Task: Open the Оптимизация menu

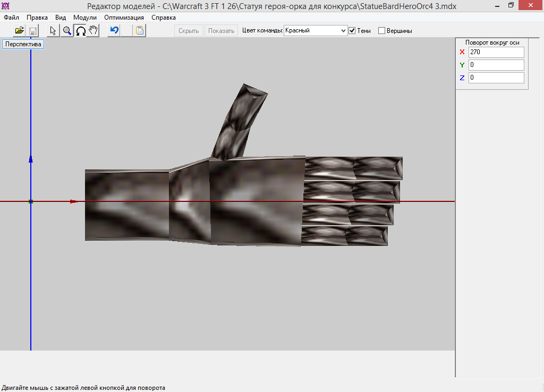Action: click(124, 18)
